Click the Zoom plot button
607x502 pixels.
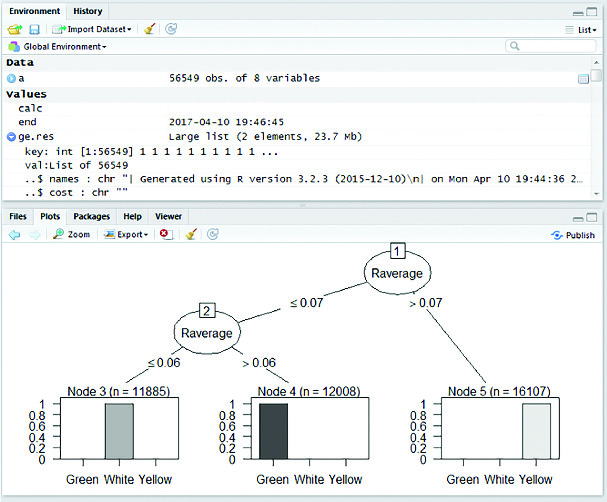point(71,234)
